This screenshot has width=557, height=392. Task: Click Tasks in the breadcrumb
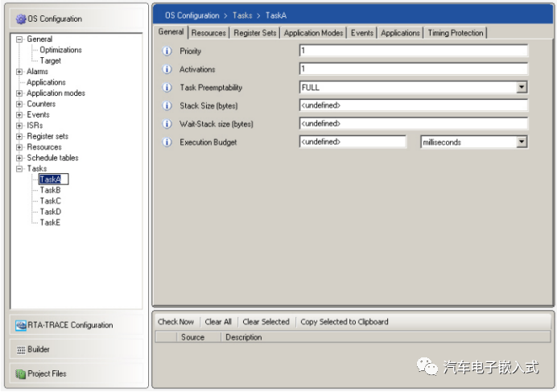click(x=242, y=15)
